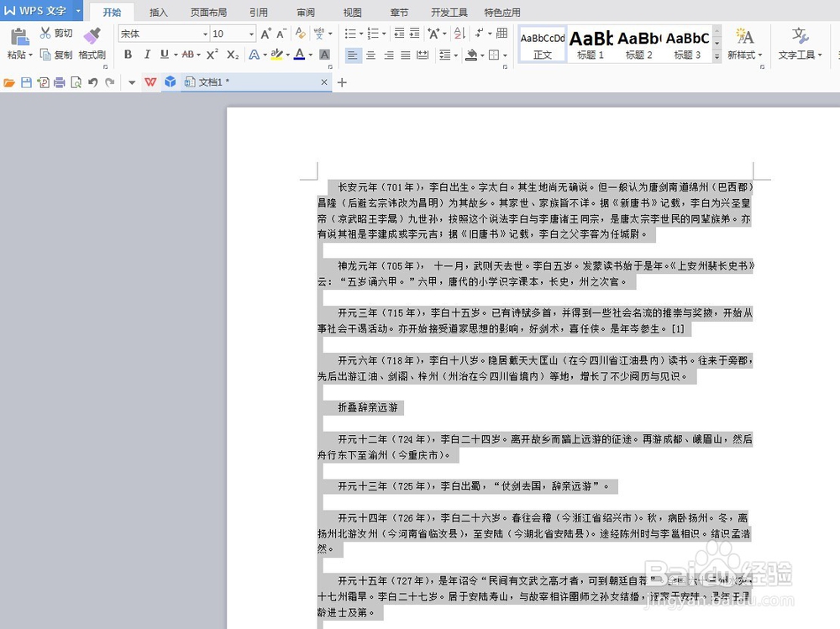The width and height of the screenshot is (840, 629).
Task: Open the highlight color picker
Action: 286,55
